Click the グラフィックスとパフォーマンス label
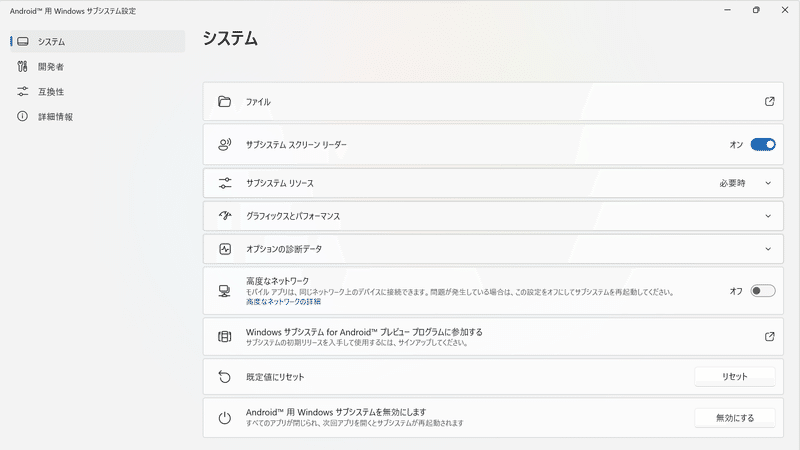Viewport: 800px width, 450px height. (x=293, y=216)
